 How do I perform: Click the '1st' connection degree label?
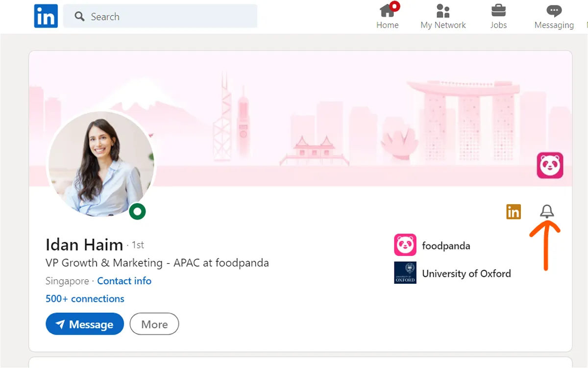(x=138, y=245)
